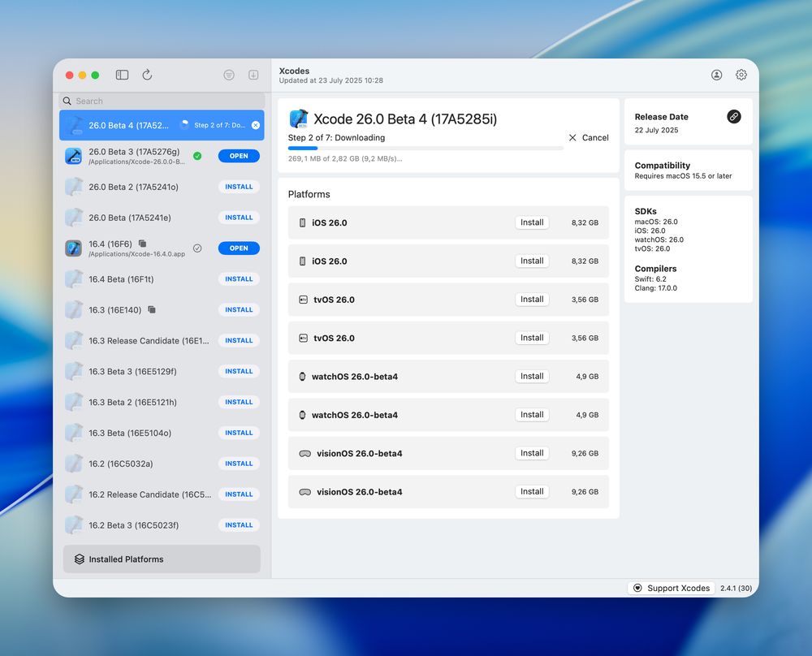Click the search magnifier icon
This screenshot has width=812, height=656.
point(67,101)
